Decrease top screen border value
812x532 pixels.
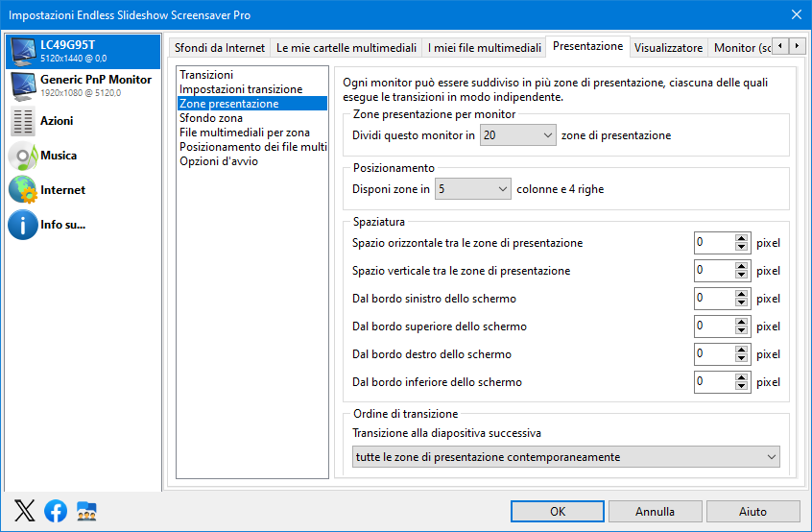tap(742, 331)
